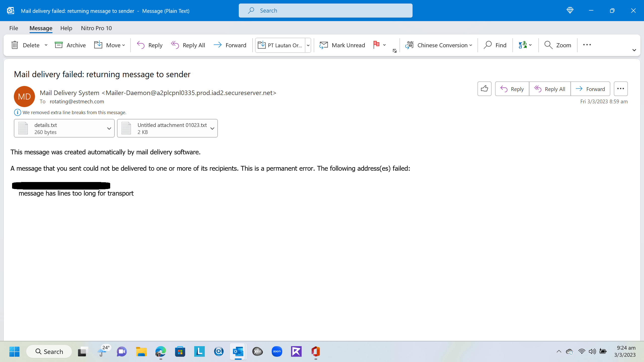Open the Zoom tool in ribbon
Image resolution: width=644 pixels, height=362 pixels.
tap(558, 45)
